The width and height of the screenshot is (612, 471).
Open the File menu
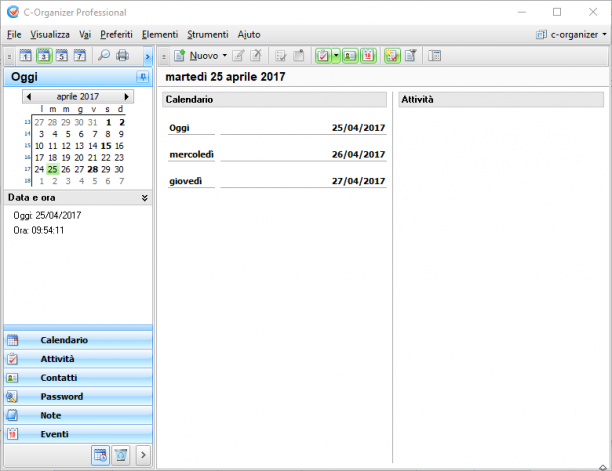(14, 34)
